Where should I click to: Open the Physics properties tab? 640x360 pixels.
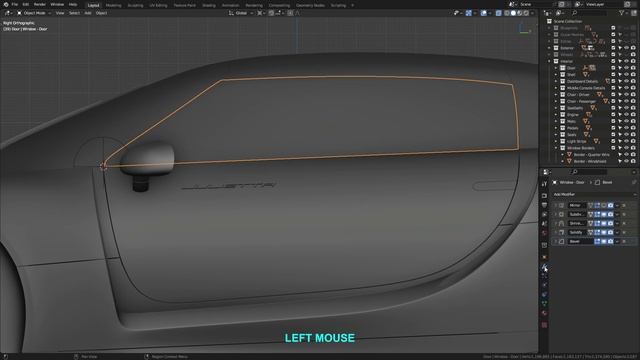click(544, 285)
